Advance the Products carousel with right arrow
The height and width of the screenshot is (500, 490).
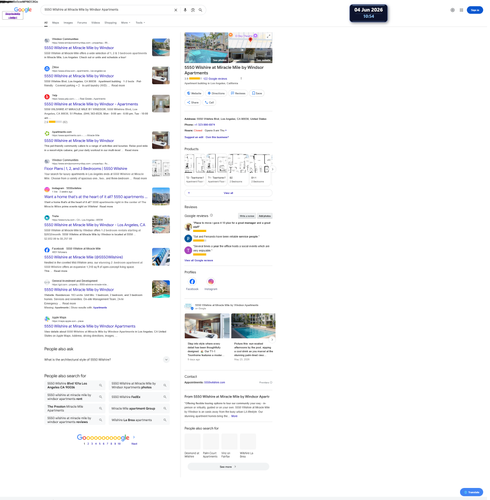pos(272,169)
